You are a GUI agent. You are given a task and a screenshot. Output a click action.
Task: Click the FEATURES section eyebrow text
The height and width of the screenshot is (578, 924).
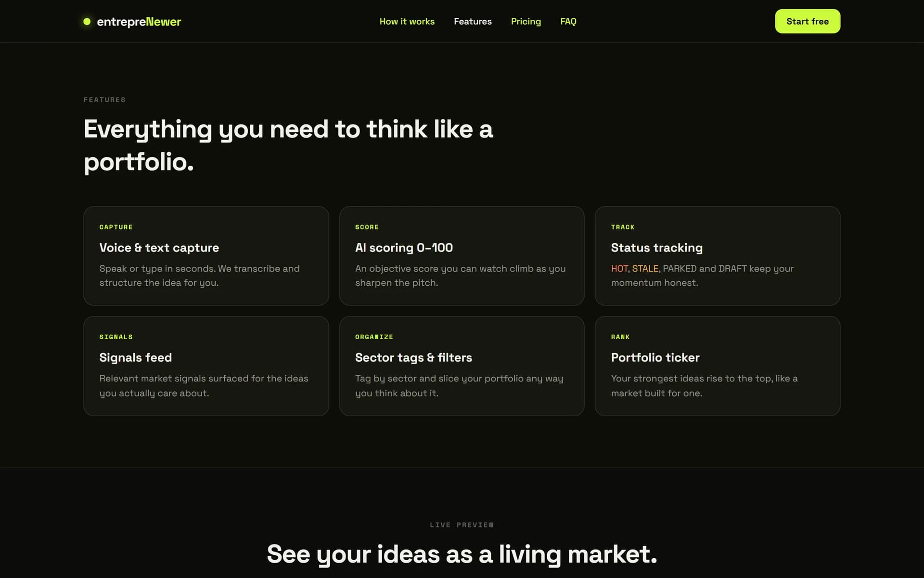104,100
